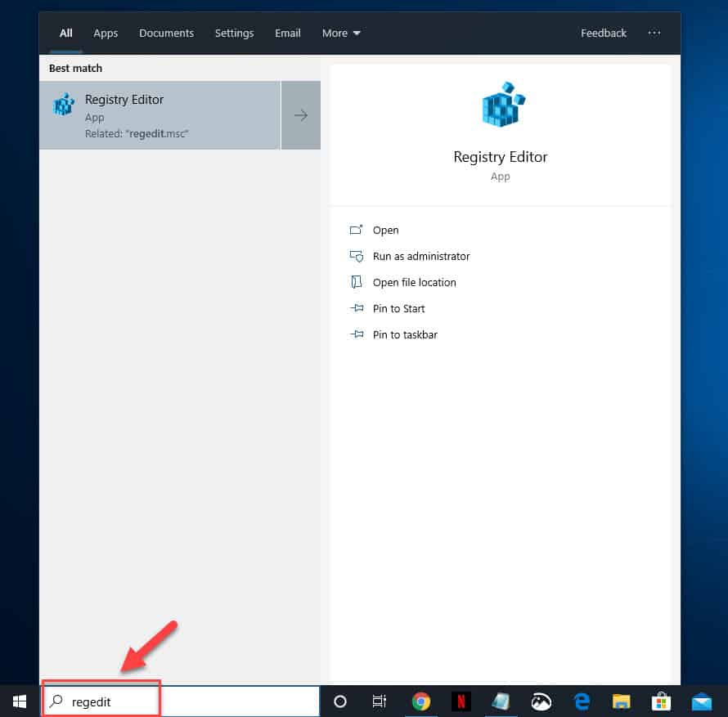Open File Explorer from the taskbar

621,701
